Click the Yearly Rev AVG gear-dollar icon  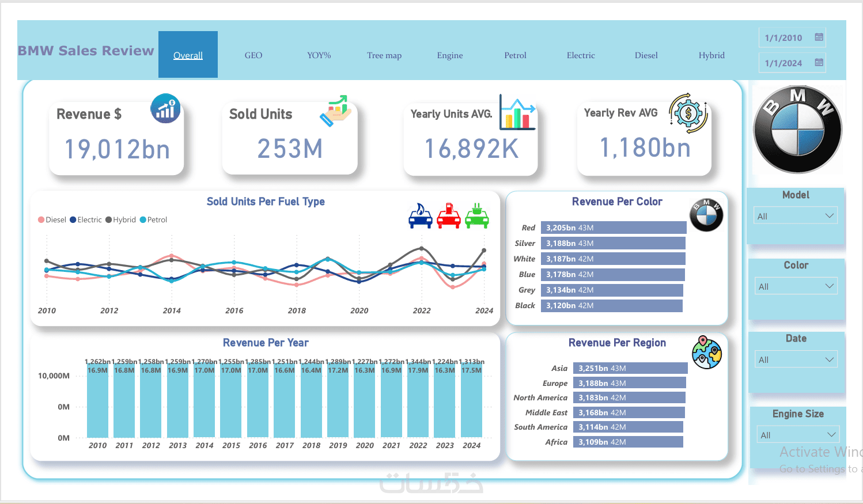tap(688, 113)
